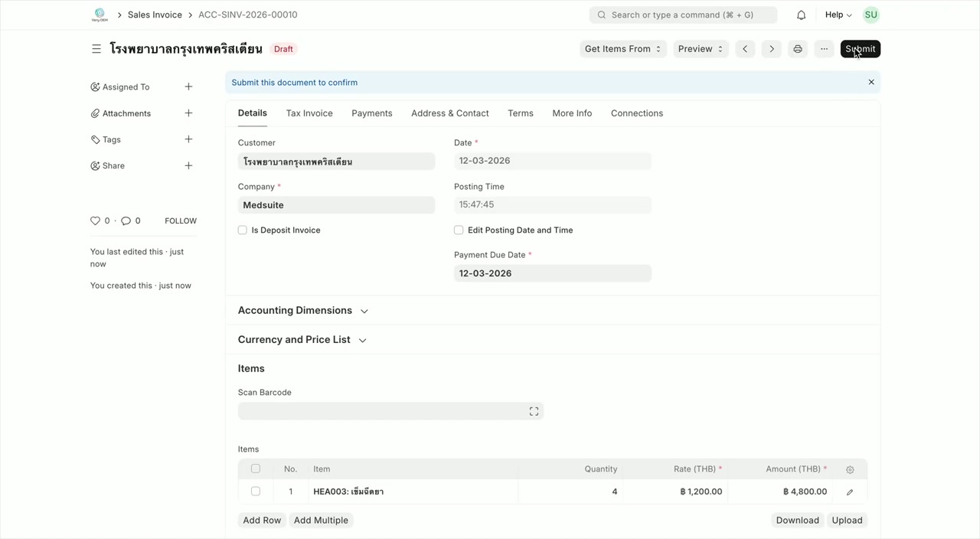Image resolution: width=980 pixels, height=539 pixels.
Task: Edit the HEA003 item row pencil
Action: [849, 492]
